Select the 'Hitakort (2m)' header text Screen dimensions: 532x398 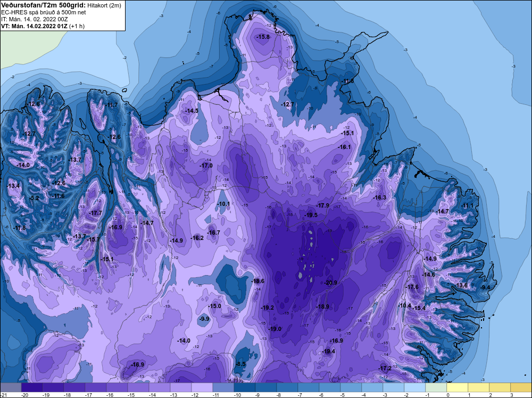(x=104, y=5)
